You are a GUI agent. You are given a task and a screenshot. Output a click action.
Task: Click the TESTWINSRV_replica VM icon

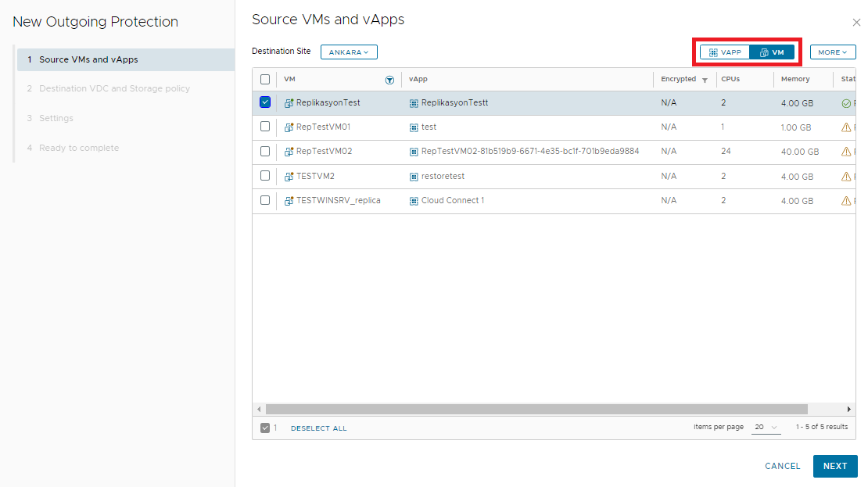coord(289,201)
